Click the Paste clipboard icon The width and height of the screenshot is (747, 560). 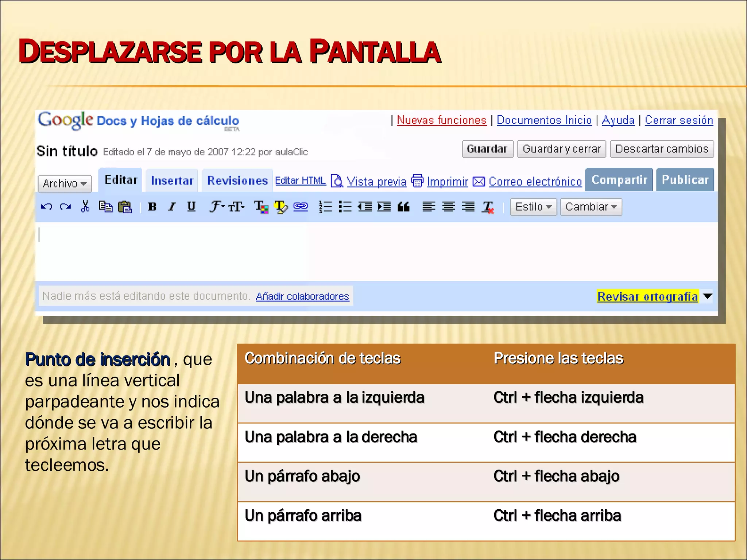pyautogui.click(x=125, y=207)
